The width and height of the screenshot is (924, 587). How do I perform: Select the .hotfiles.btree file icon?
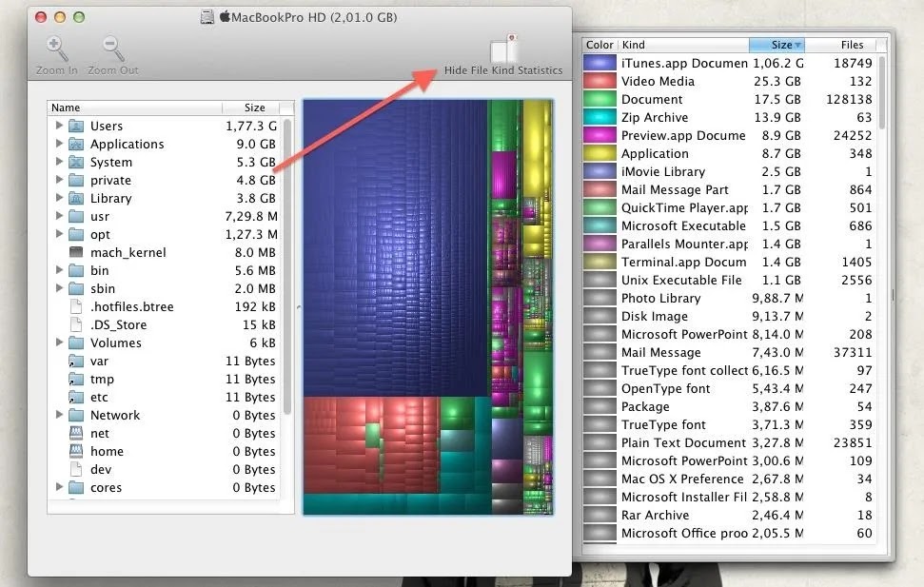coord(77,306)
